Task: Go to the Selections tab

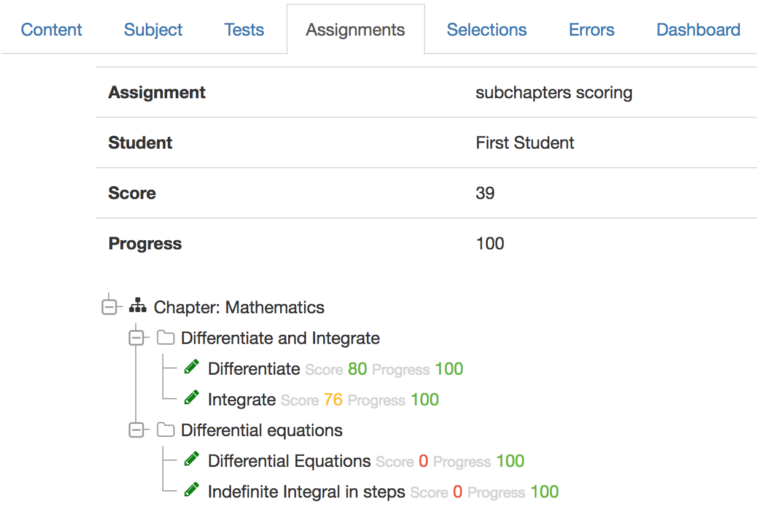Action: pos(487,29)
